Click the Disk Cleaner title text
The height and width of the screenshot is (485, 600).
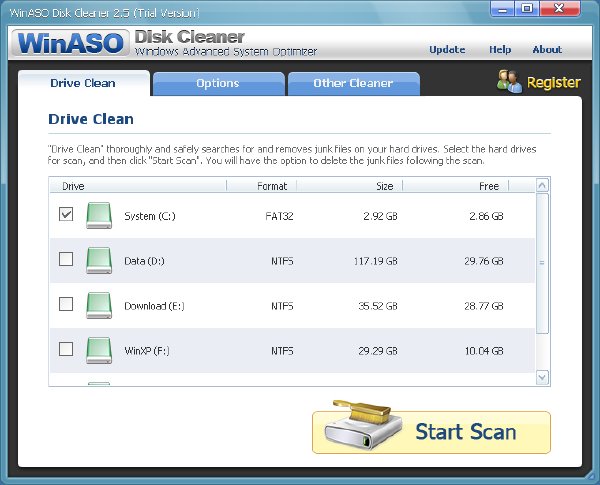[189, 37]
